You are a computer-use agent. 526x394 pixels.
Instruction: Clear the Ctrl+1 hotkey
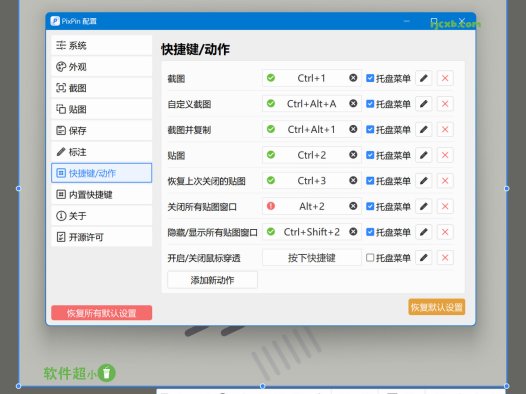[353, 78]
